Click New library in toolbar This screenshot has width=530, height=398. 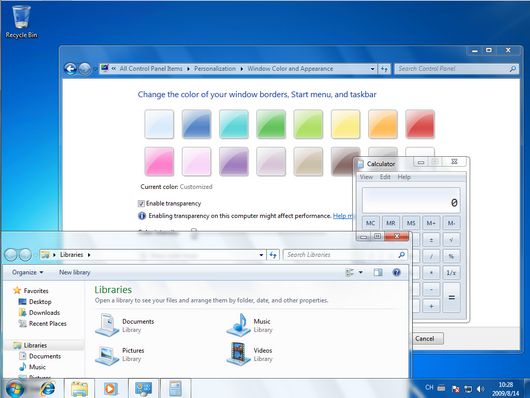[74, 272]
